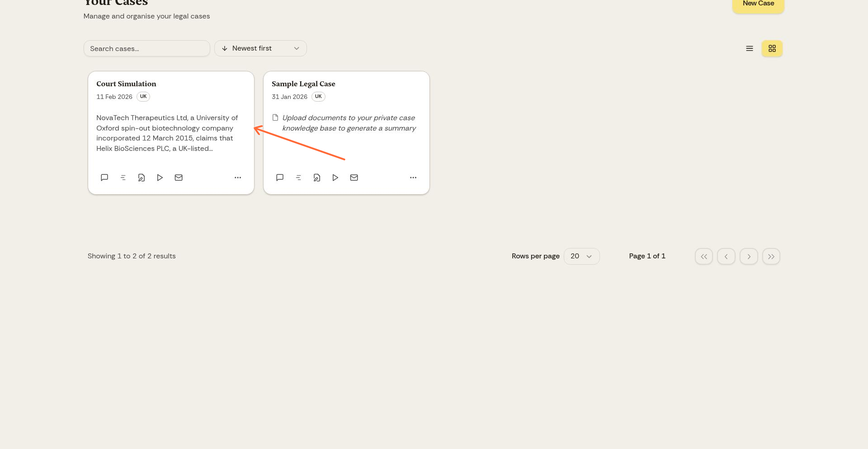Viewport: 868px width, 449px height.
Task: Switch to list view
Action: (750, 48)
